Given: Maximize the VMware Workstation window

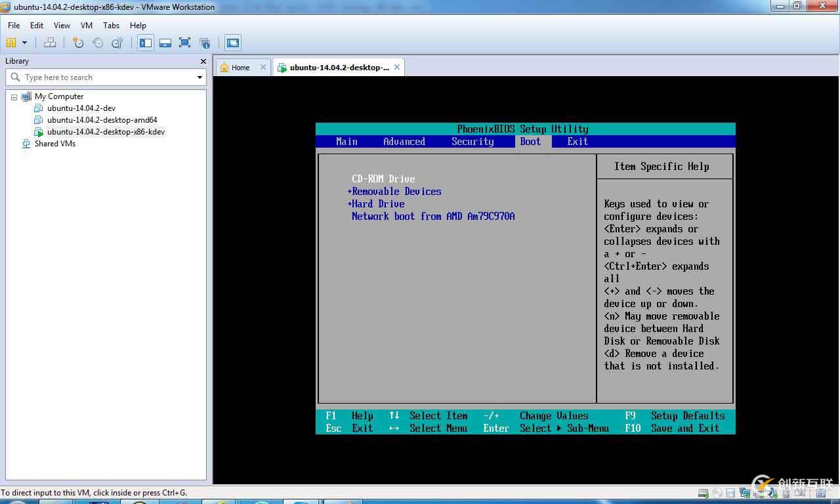Looking at the screenshot, I should tap(797, 6).
